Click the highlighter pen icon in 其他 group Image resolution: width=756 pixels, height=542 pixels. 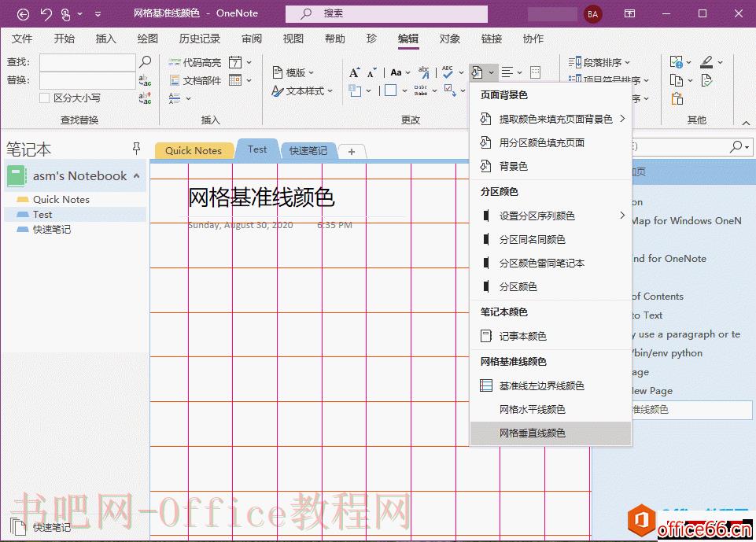tap(706, 61)
